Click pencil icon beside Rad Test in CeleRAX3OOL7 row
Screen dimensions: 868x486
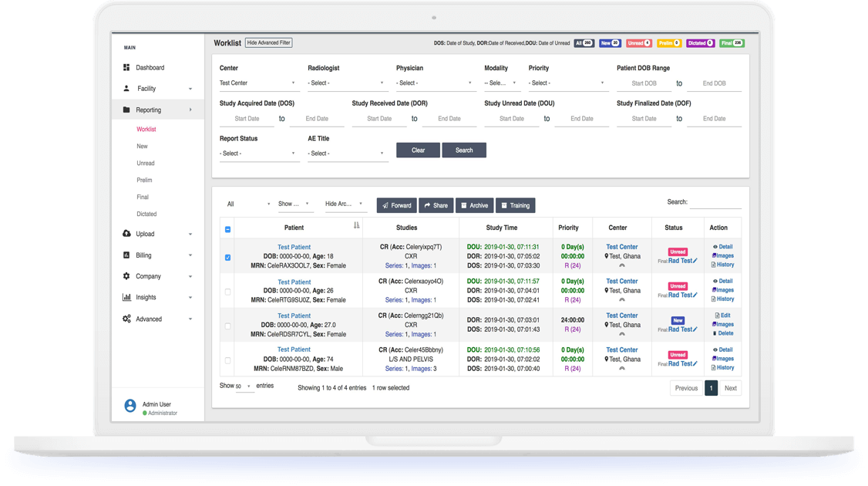click(x=695, y=261)
